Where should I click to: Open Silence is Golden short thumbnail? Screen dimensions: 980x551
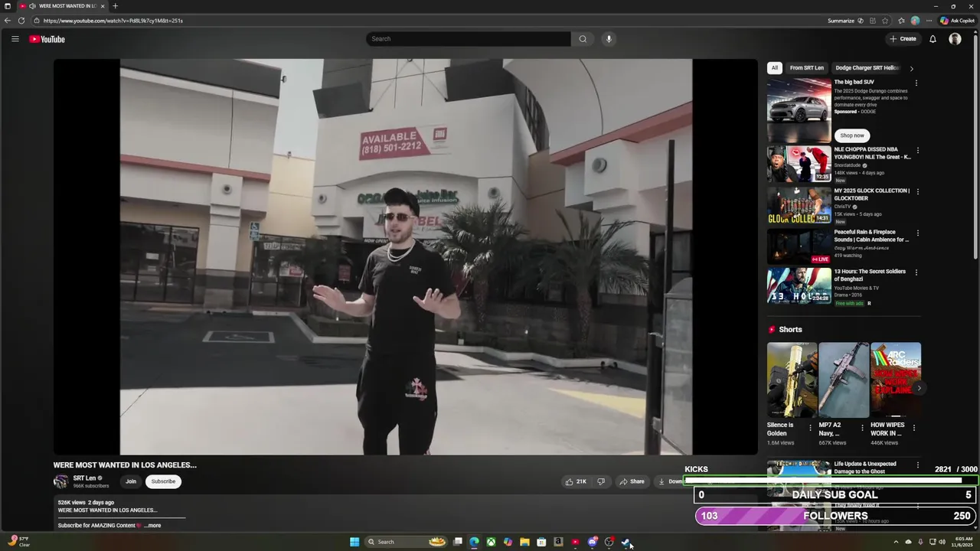coord(792,380)
